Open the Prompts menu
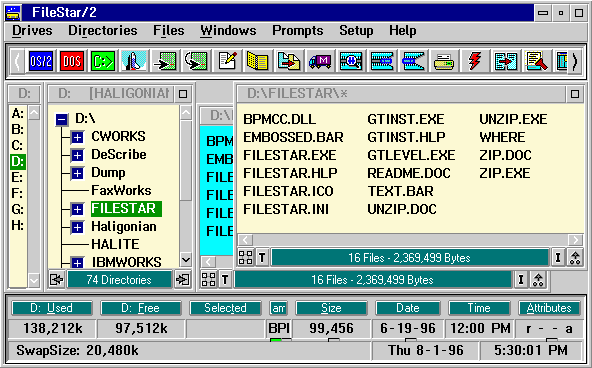Screen dimensions: 592x368 [x=298, y=31]
